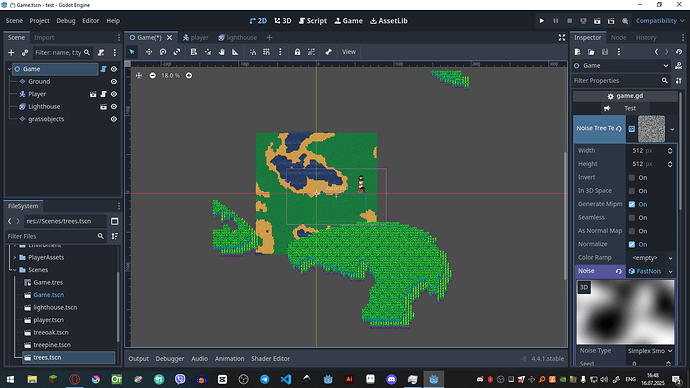Switch to the Script workspace
The width and height of the screenshot is (690, 388).
[x=312, y=21]
